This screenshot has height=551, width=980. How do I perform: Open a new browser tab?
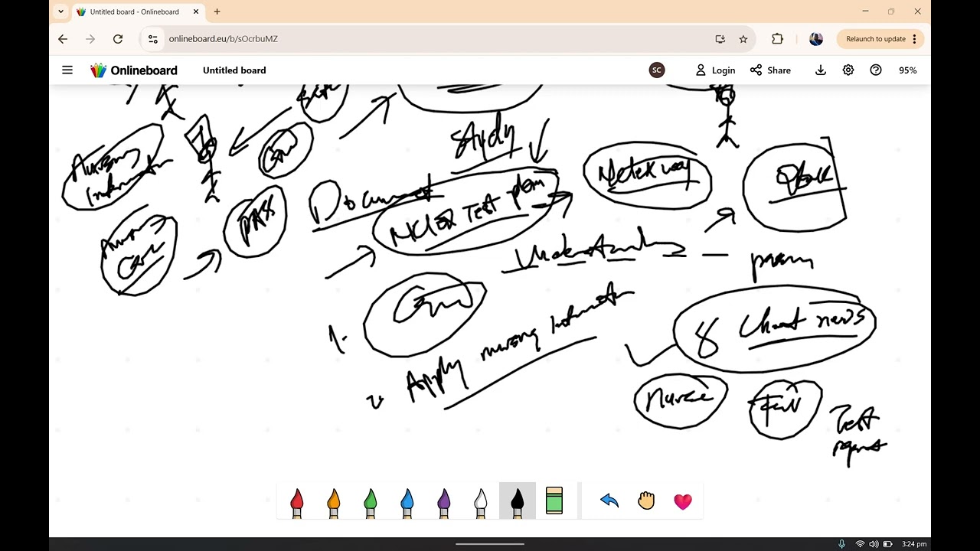[x=217, y=11]
